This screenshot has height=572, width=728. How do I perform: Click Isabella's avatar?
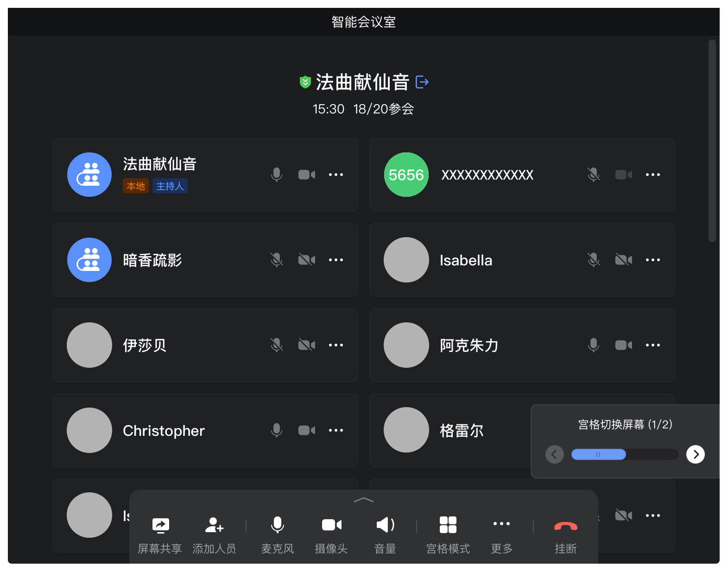[406, 260]
